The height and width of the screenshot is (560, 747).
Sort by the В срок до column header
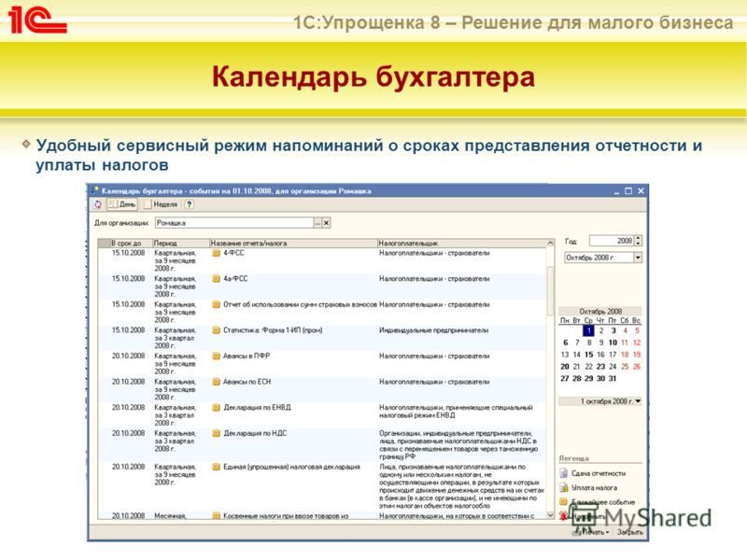(131, 243)
